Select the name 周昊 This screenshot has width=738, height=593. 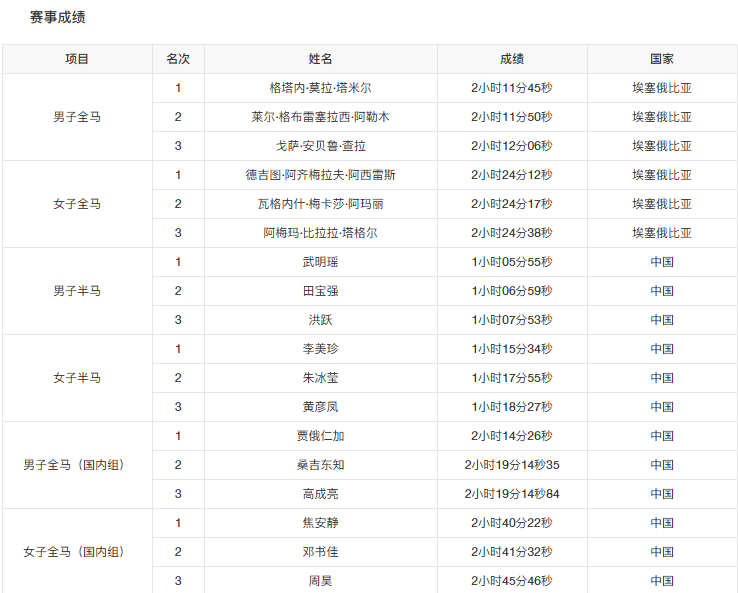point(321,581)
